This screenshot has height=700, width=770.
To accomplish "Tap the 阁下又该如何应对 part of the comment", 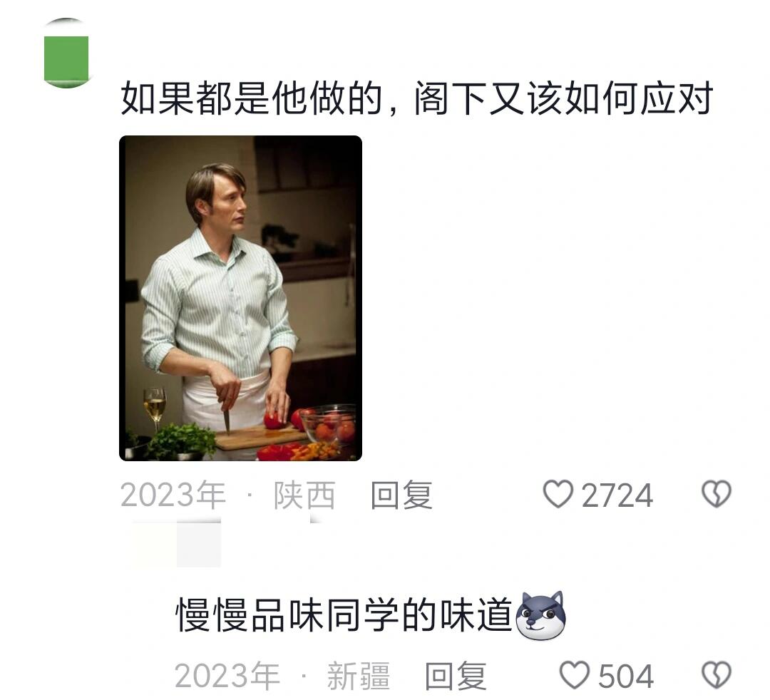I will coord(563,98).
